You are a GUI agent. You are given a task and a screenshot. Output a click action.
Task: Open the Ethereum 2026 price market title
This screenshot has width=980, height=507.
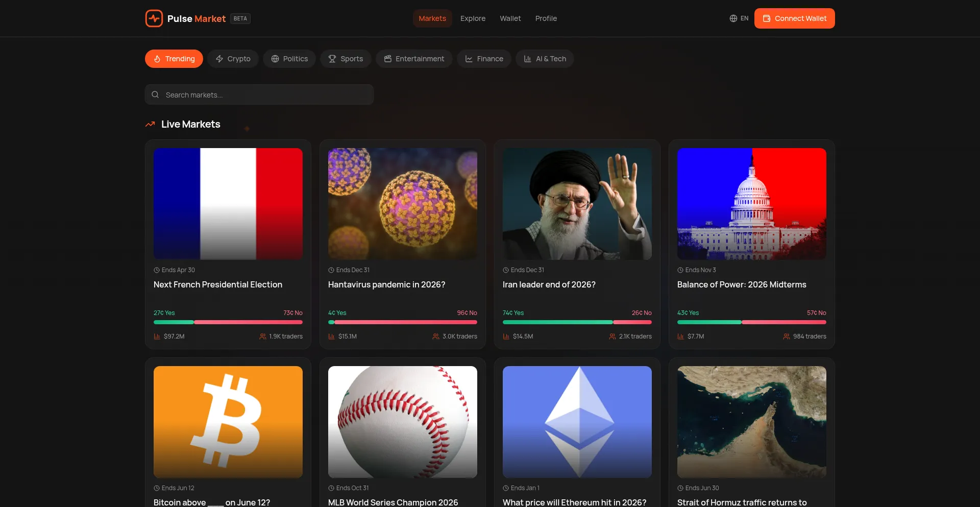(575, 502)
